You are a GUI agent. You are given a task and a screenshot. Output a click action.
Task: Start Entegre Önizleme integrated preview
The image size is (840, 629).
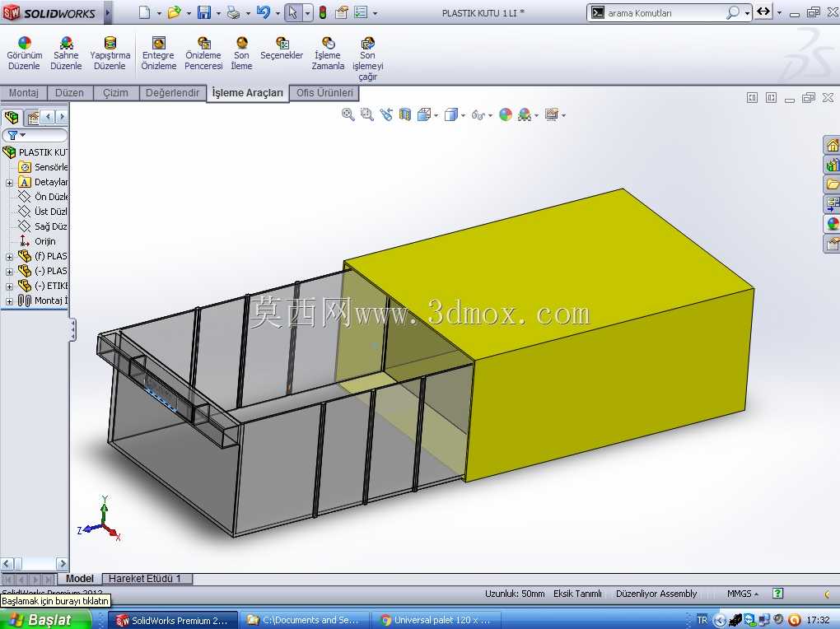(159, 54)
